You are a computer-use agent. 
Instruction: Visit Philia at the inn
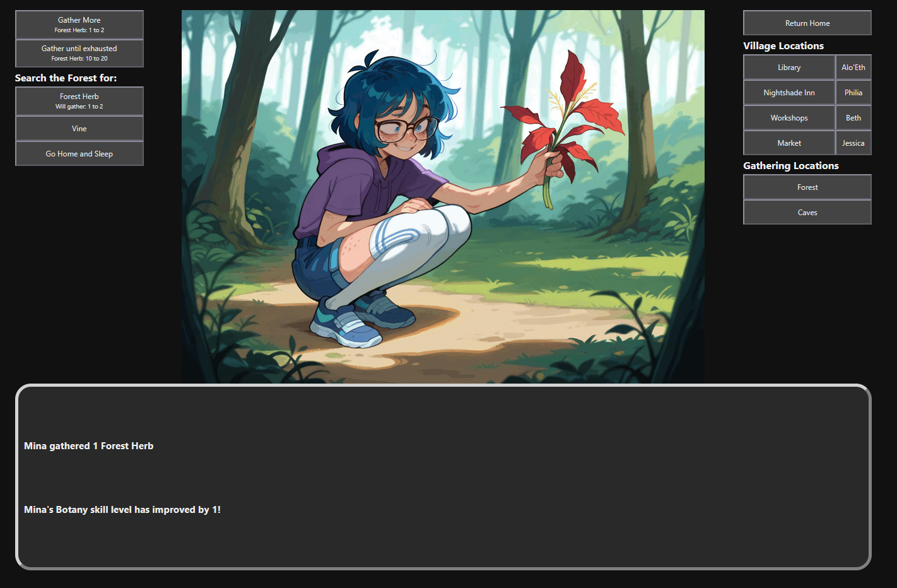tap(853, 92)
